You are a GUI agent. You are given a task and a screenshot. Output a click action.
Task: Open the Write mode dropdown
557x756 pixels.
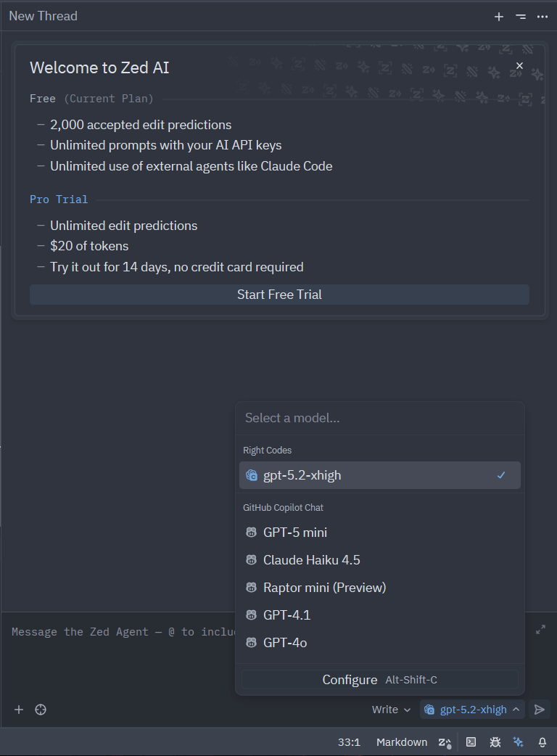pos(391,710)
